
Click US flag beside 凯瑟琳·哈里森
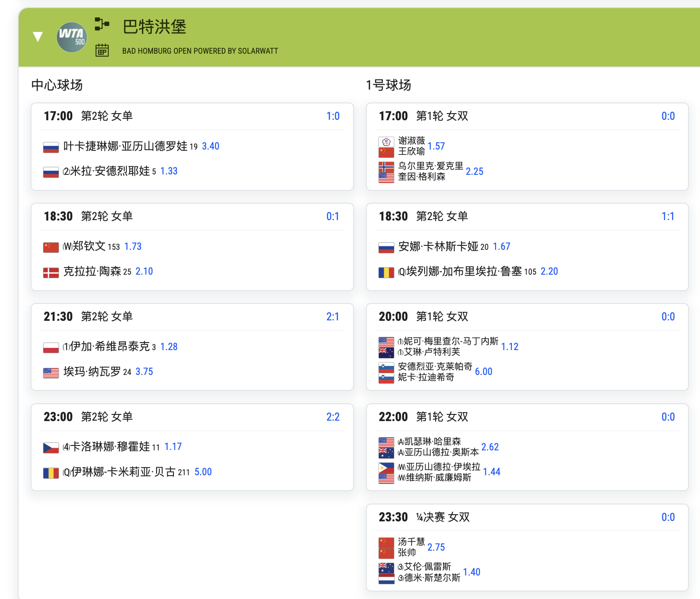[386, 442]
